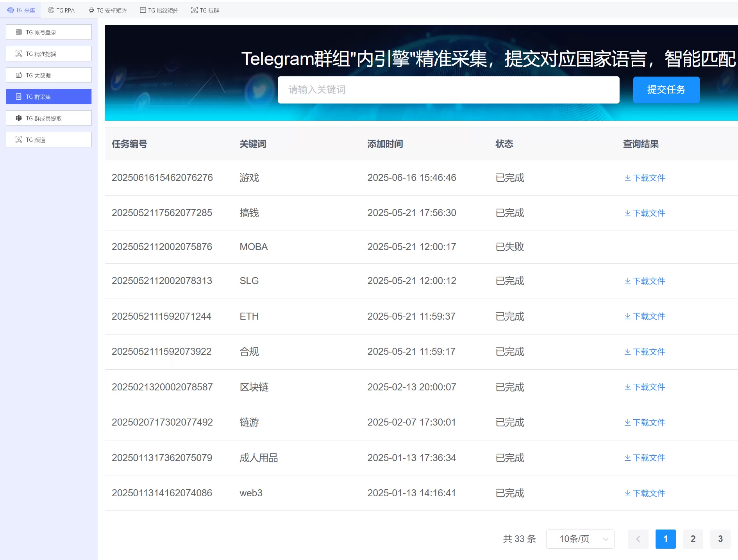Viewport: 738px width, 560px height.
Task: Click the 成人用品 keyword cell
Action: (259, 458)
